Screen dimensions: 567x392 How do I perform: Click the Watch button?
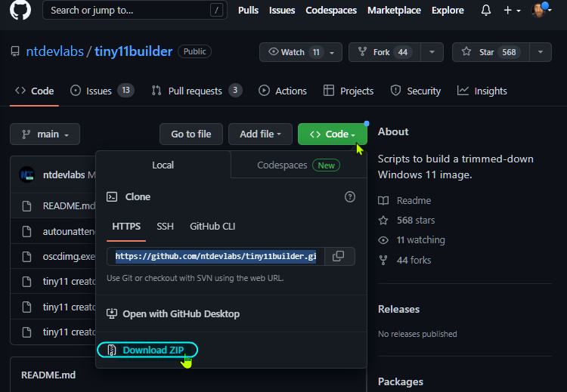point(300,52)
